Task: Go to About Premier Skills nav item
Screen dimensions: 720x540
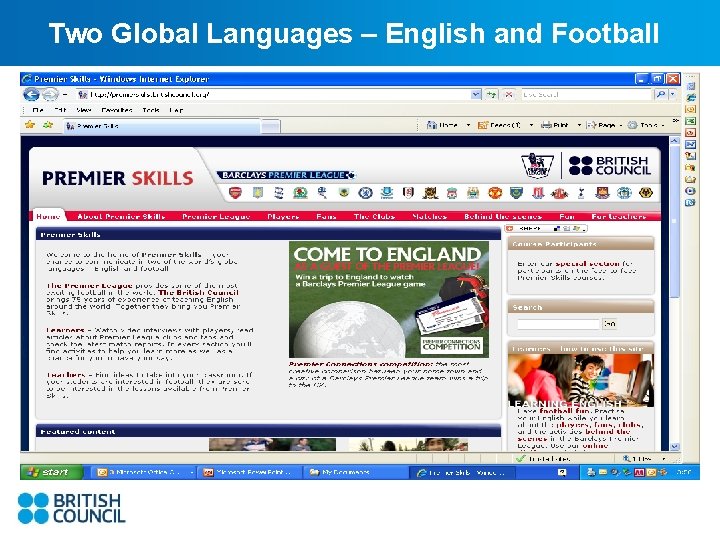Action: point(121,216)
